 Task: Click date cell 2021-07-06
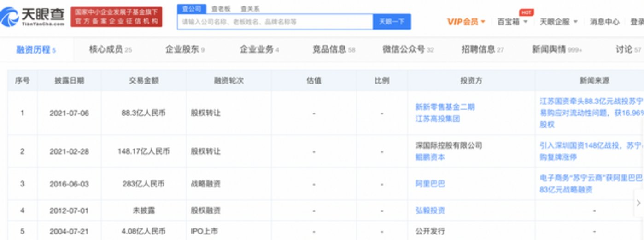click(69, 113)
